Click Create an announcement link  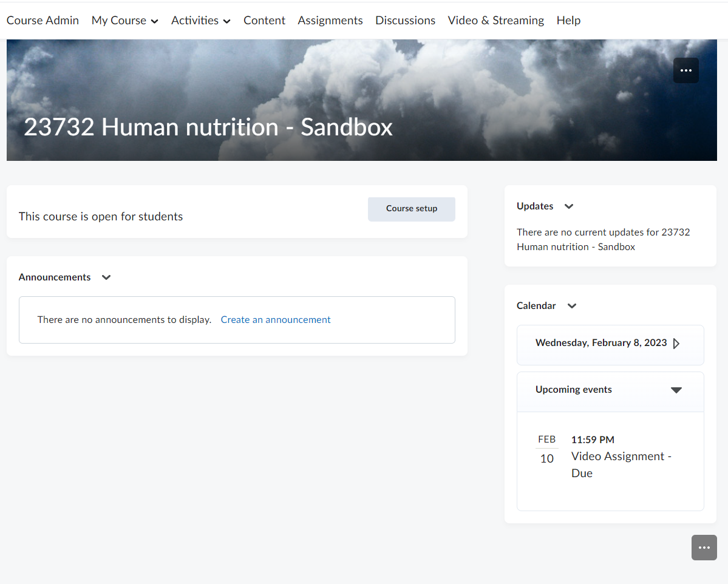pos(275,320)
